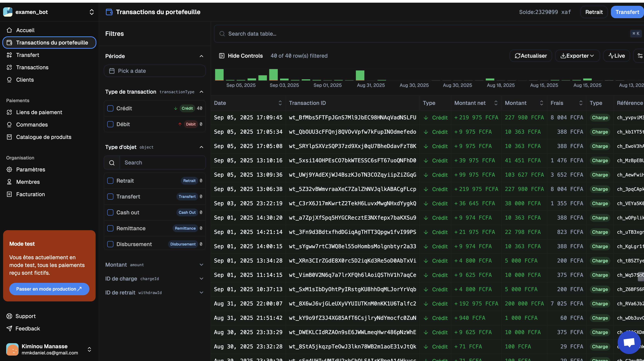This screenshot has height=361, width=644.
Task: Click the Live activity pulse icon
Action: (x=611, y=56)
